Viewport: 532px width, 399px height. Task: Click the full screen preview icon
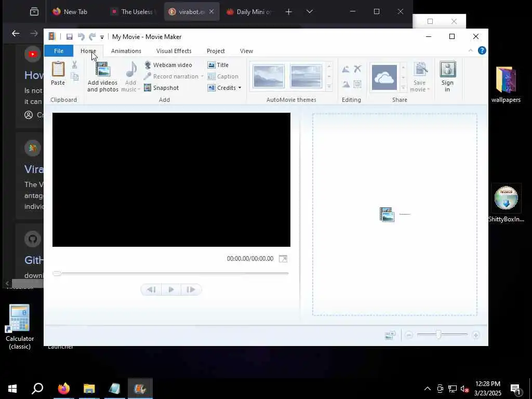pyautogui.click(x=283, y=259)
